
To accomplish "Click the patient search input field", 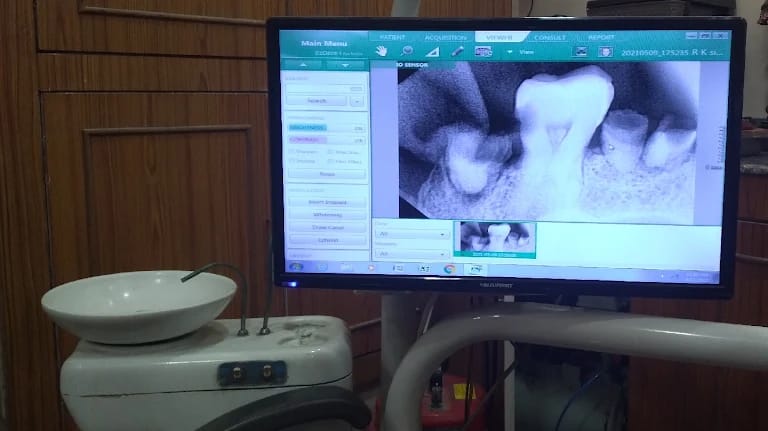I will [x=325, y=89].
